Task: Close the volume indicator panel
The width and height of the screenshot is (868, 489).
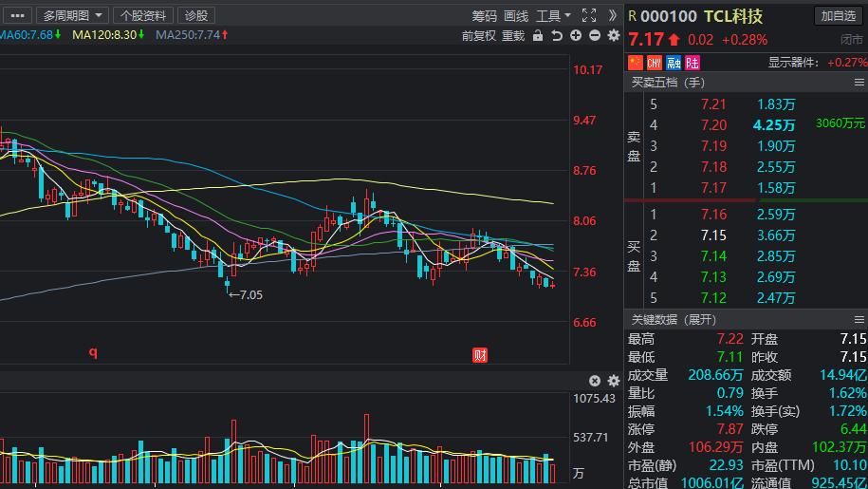Action: 595,381
